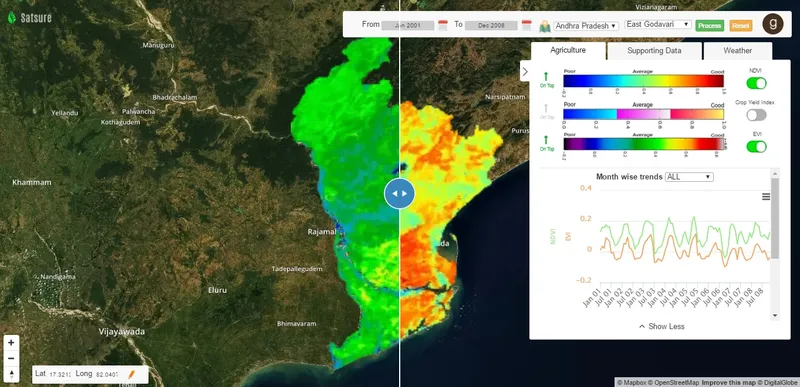This screenshot has height=387, width=800.
Task: Collapse chart with Show Less
Action: coord(661,326)
